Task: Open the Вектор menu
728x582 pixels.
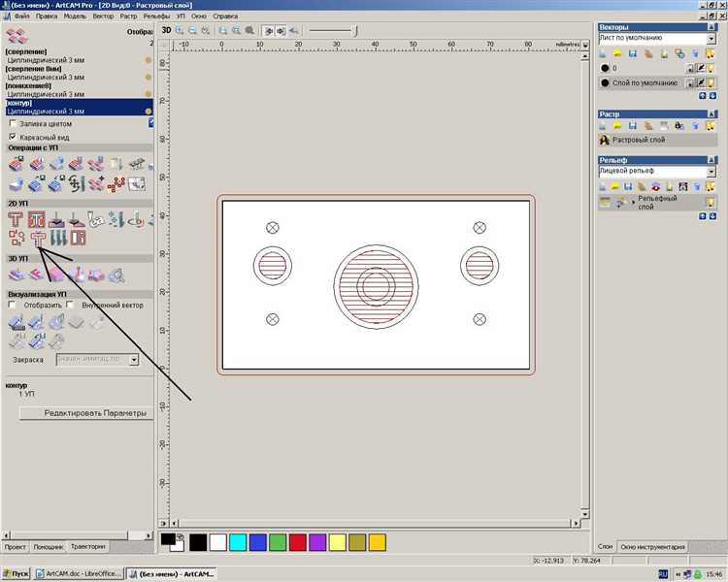Action: (x=103, y=16)
